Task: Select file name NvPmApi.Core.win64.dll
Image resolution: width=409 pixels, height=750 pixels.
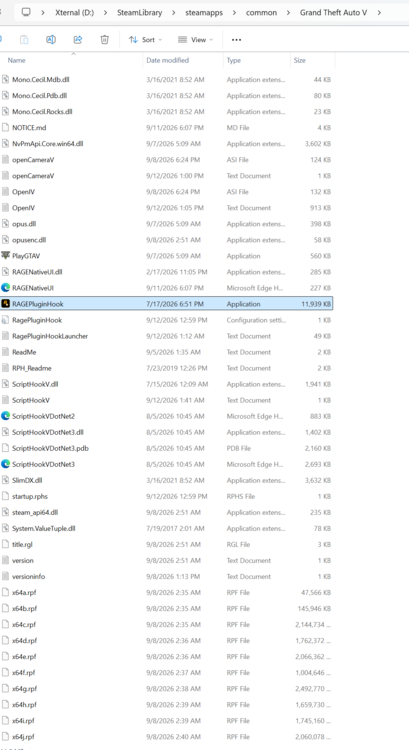Action: [x=48, y=143]
